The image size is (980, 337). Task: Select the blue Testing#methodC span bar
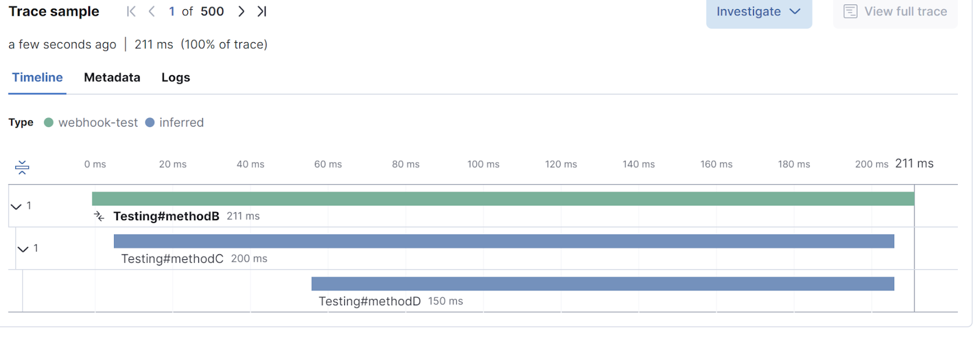pyautogui.click(x=503, y=241)
